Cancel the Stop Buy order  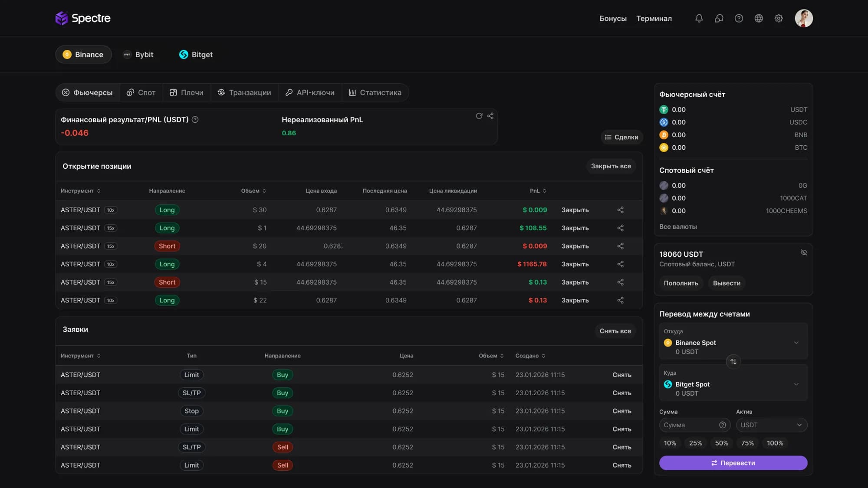point(621,411)
